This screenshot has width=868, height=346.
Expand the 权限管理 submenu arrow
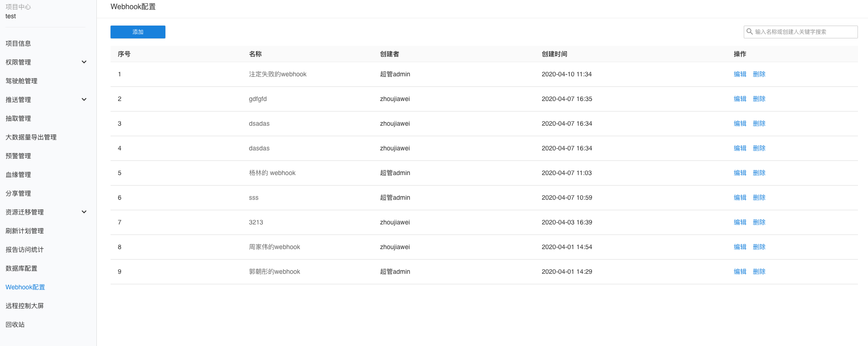pyautogui.click(x=84, y=62)
